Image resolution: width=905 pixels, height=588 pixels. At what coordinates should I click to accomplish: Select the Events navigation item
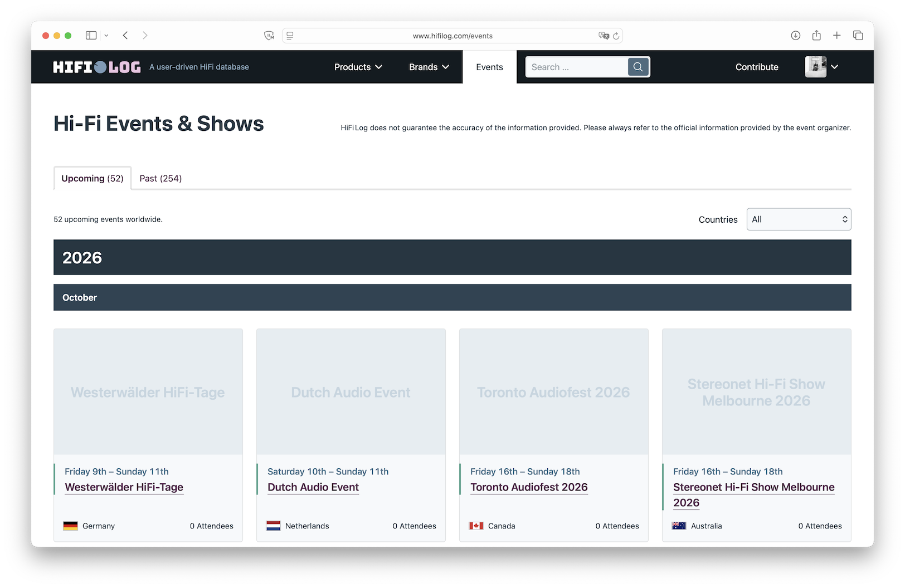(490, 67)
